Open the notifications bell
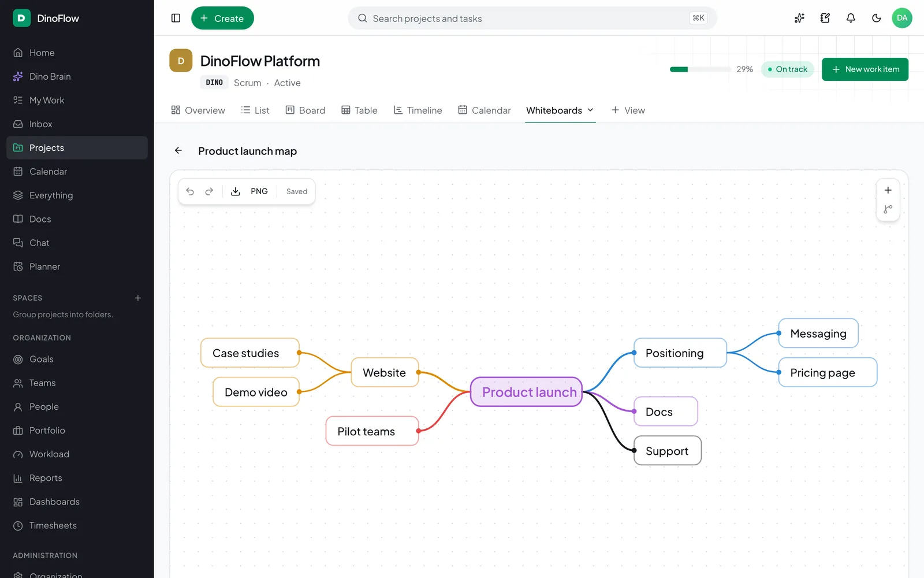The height and width of the screenshot is (578, 924). [x=851, y=18]
